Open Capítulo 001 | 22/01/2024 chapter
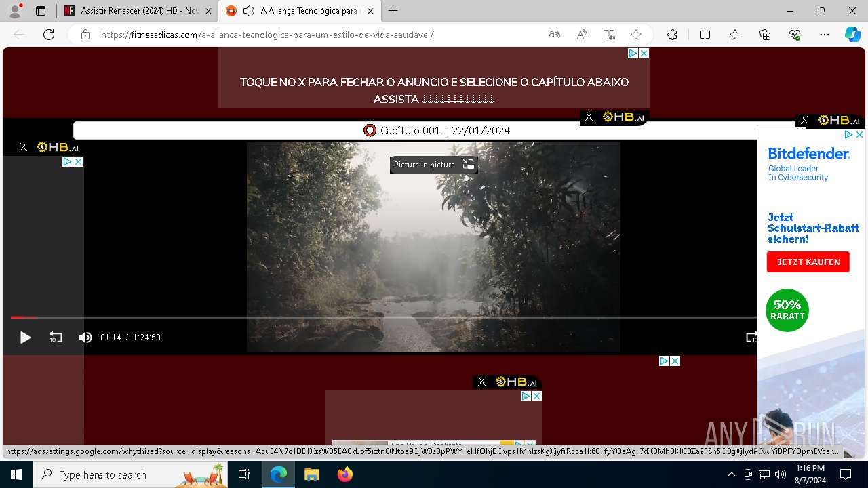Screen dimensions: 868x488 [436, 130]
